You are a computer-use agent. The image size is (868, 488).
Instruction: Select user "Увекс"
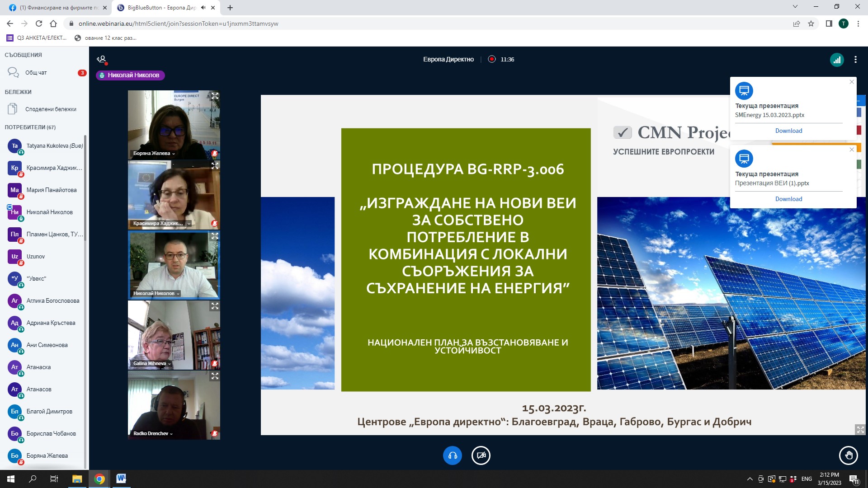[x=44, y=279]
